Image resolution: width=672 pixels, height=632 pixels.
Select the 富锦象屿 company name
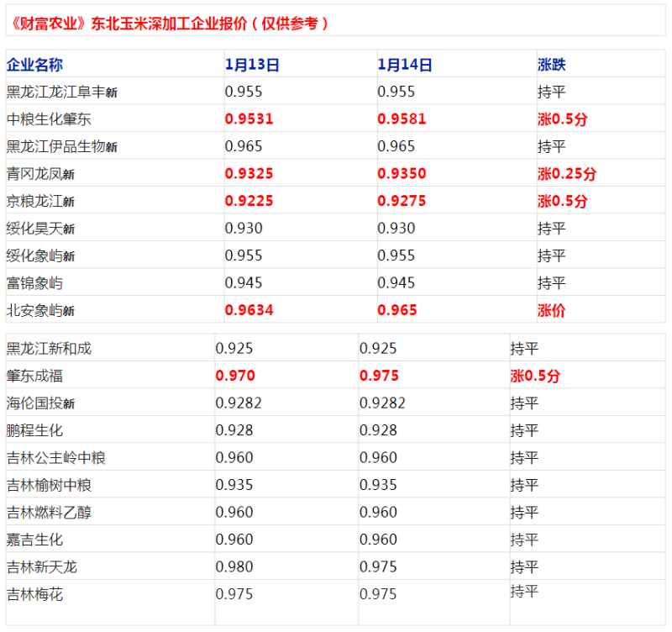tap(34, 282)
